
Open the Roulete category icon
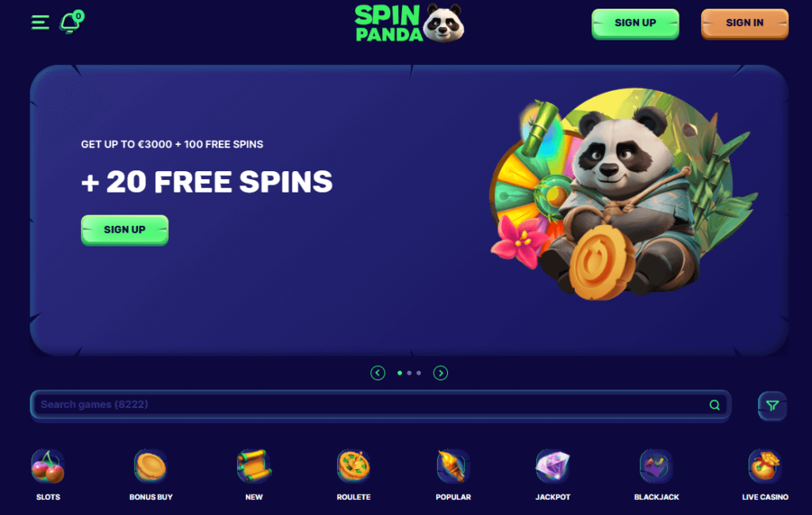tap(354, 467)
